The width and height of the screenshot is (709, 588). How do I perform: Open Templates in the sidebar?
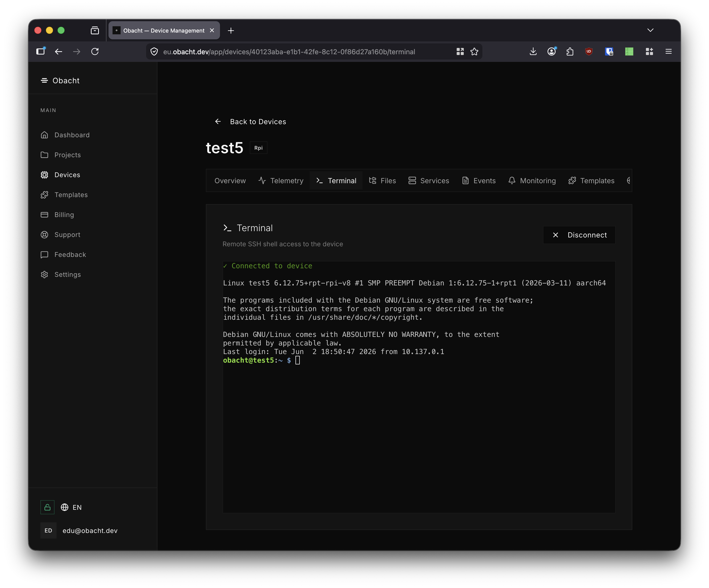point(64,195)
